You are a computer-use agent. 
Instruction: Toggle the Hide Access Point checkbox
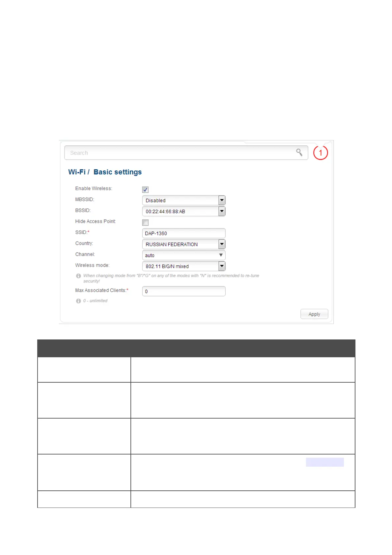click(x=145, y=222)
